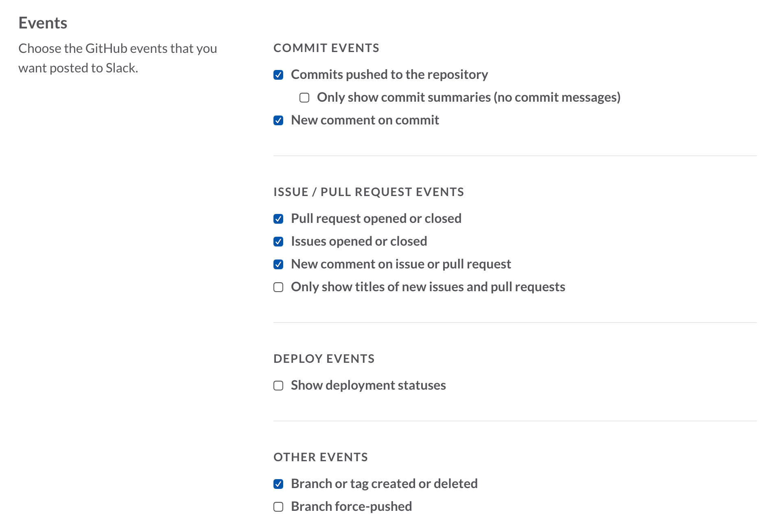Untick the New comment on commit checkbox
The height and width of the screenshot is (532, 778).
(278, 120)
